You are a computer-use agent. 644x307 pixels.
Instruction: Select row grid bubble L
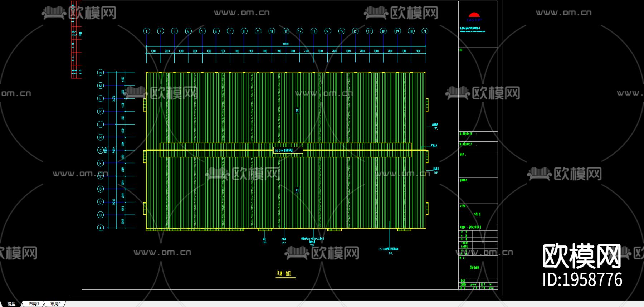pos(101,98)
